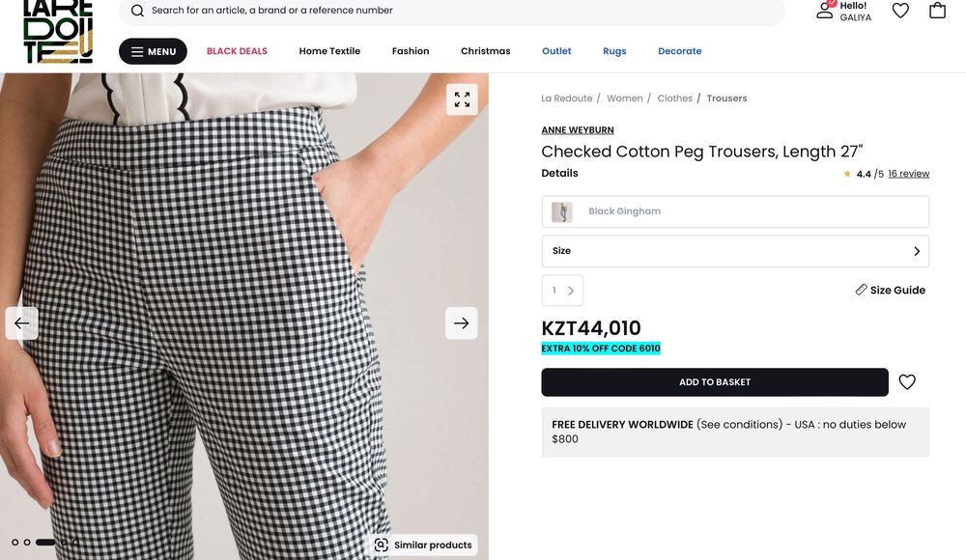Click the La Redoute logo

(58, 33)
